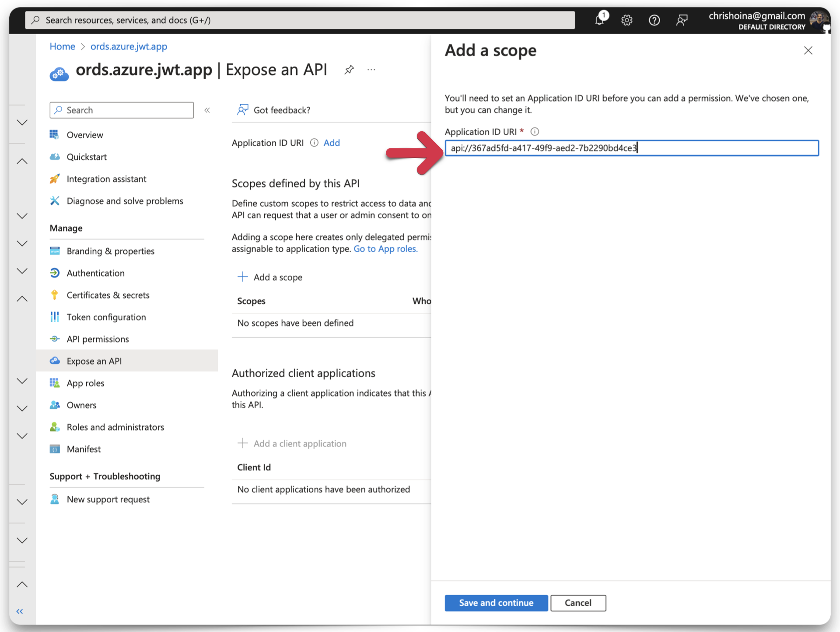Open the help question mark menu
This screenshot has width=840, height=632.
coord(654,20)
